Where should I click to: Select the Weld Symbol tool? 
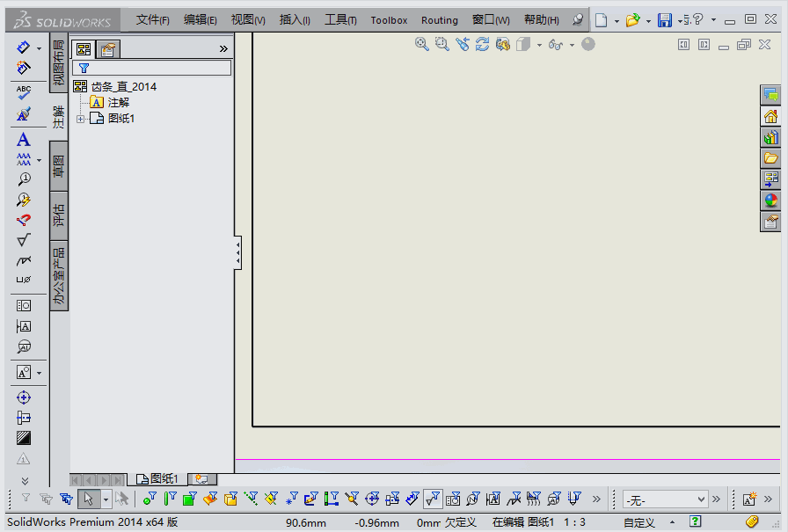23,260
